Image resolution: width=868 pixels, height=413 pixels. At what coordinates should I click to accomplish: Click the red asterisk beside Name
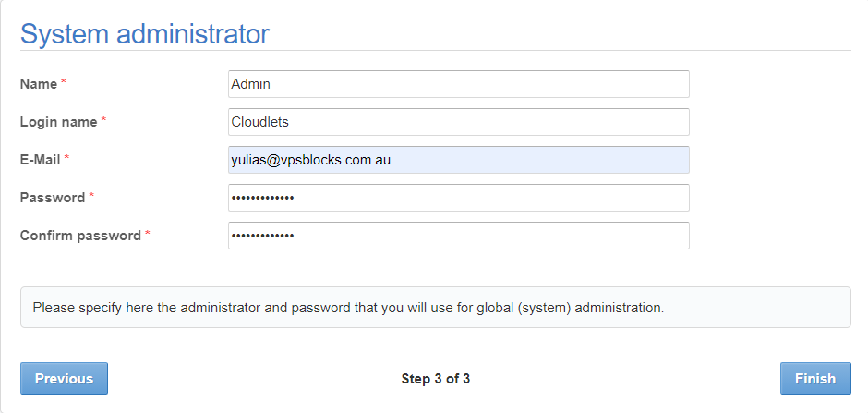pos(63,82)
